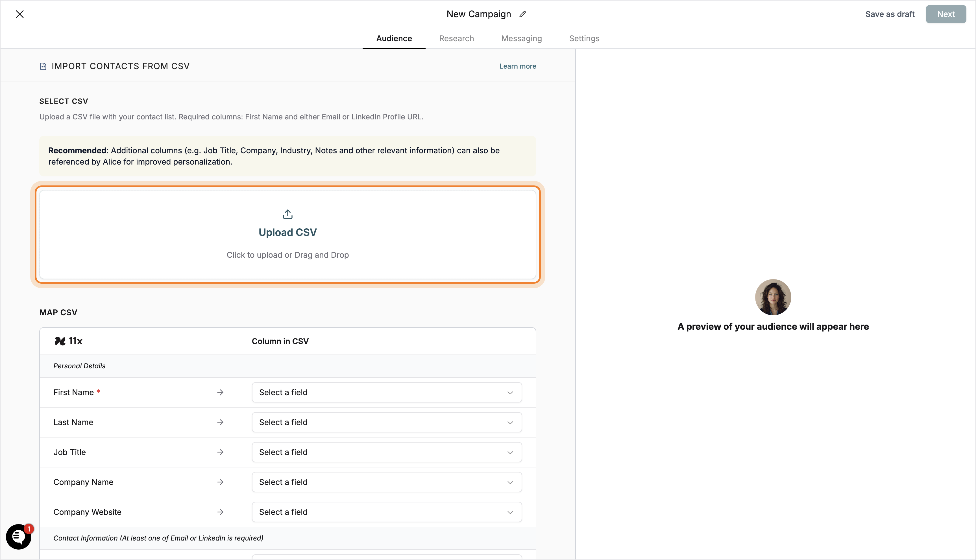Open the Last Name field dropdown
Screen dimensions: 976x560
coord(386,422)
